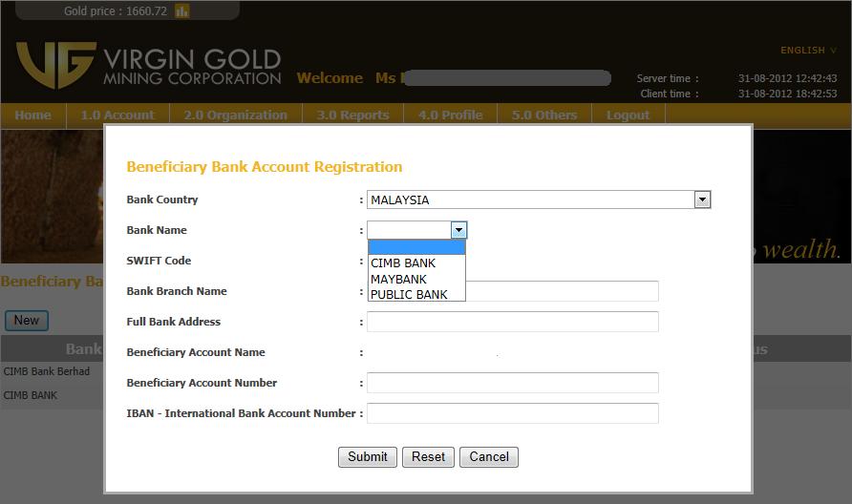
Task: Open the 2.0 Organization menu
Action: (235, 115)
